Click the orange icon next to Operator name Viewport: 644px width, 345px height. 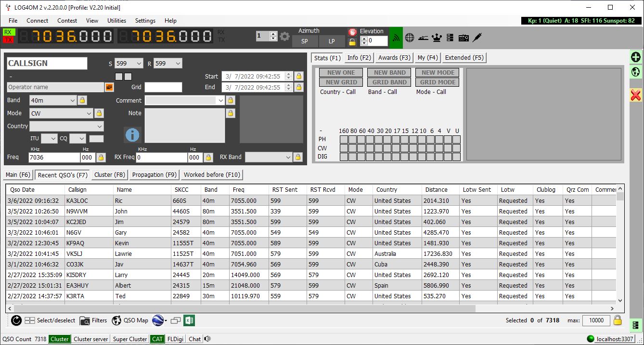[109, 87]
